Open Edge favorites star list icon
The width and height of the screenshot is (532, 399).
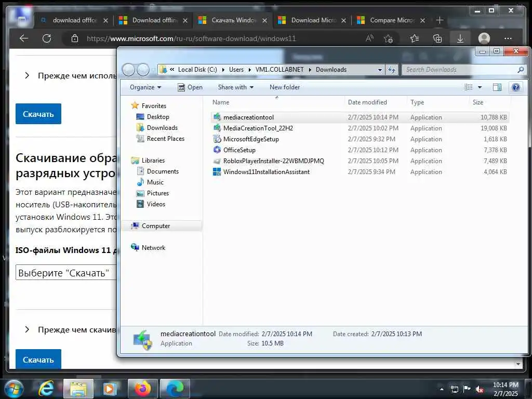pyautogui.click(x=414, y=38)
